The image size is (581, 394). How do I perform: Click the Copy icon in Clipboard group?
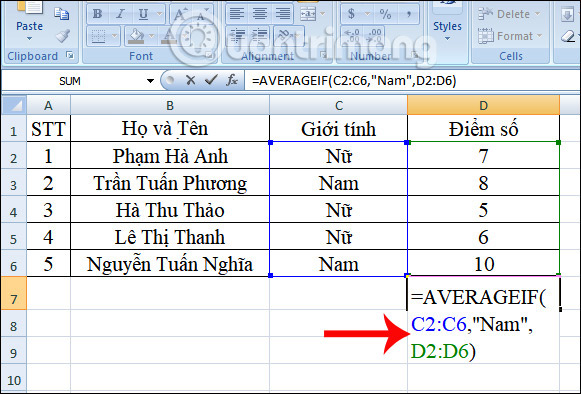coord(62,14)
